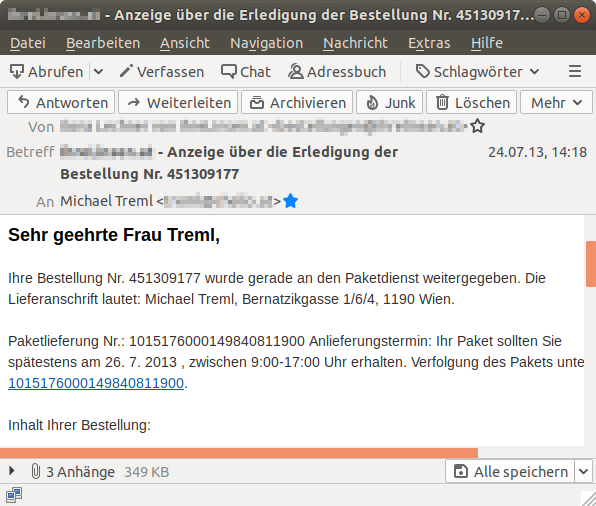This screenshot has height=506, width=596.
Task: Click the online status icon in status bar
Action: click(x=14, y=495)
